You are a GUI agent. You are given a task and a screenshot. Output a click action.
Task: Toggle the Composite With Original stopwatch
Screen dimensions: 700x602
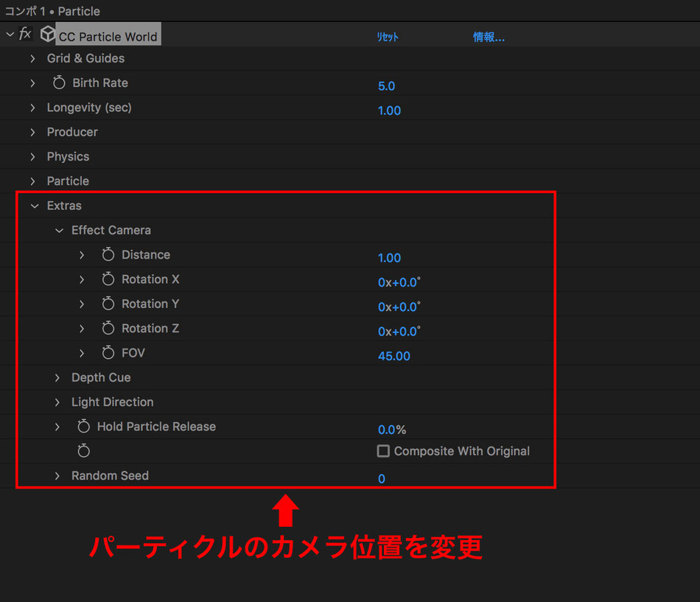coord(83,451)
